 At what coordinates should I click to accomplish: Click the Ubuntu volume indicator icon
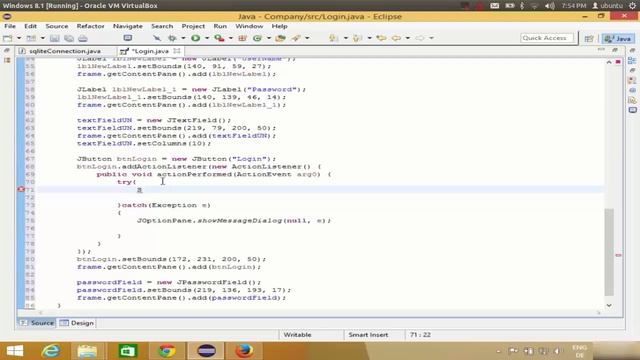[x=550, y=6]
